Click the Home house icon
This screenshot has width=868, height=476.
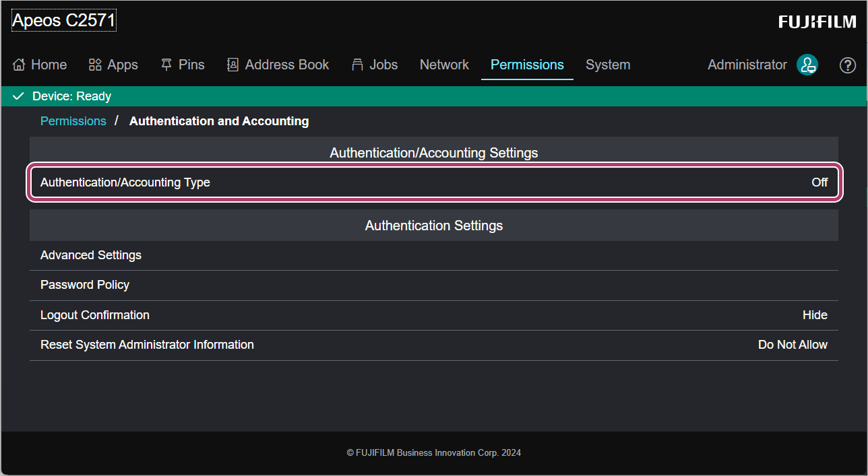tap(19, 65)
